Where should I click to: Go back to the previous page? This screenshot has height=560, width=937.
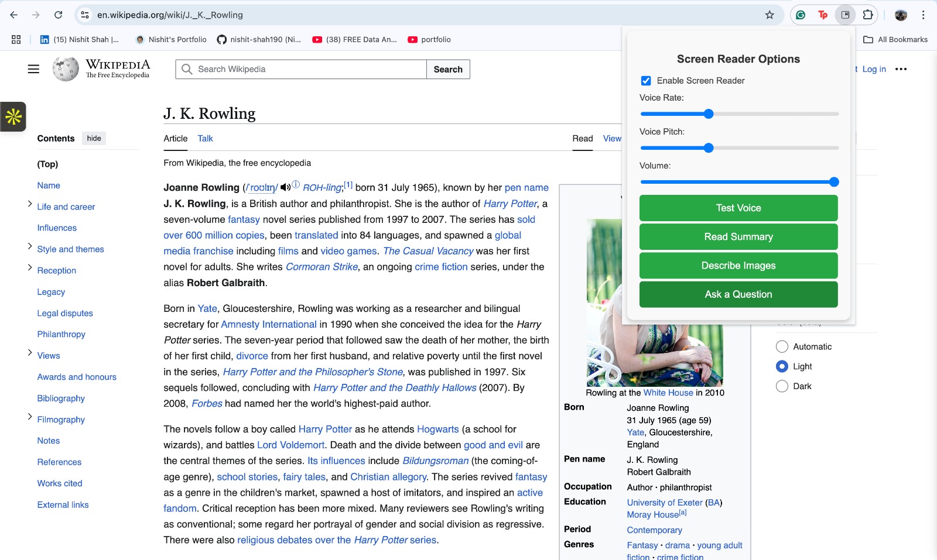click(x=14, y=15)
